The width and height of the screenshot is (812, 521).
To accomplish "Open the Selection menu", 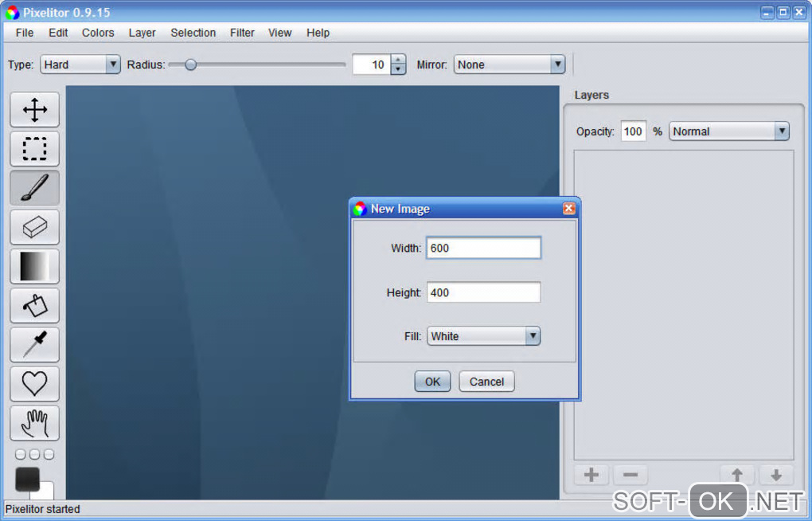I will (193, 33).
